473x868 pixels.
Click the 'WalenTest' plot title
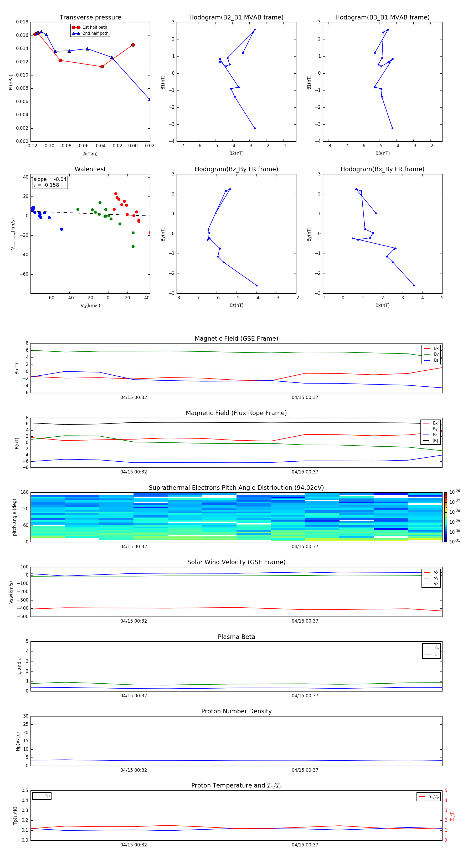[90, 169]
